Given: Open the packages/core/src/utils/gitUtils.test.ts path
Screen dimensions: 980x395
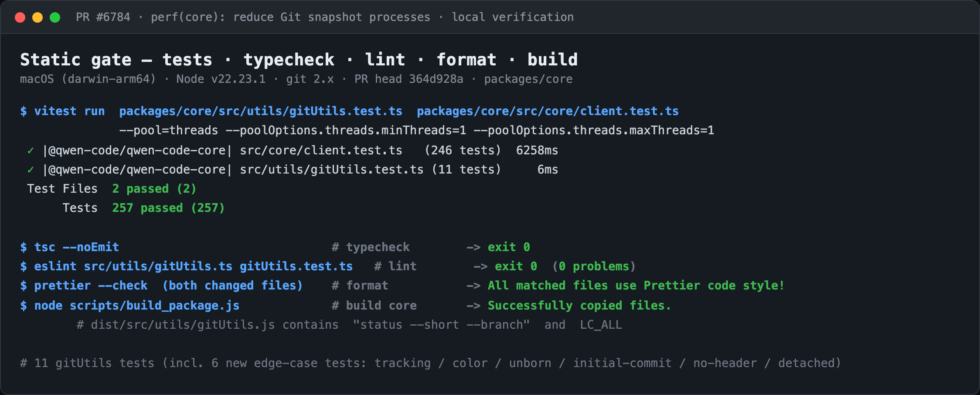Looking at the screenshot, I should coord(261,111).
